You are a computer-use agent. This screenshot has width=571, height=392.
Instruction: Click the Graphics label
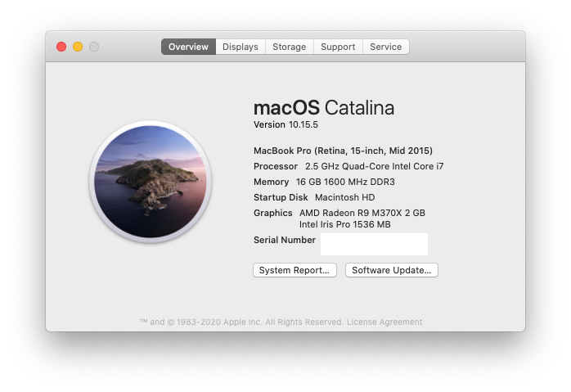[273, 213]
